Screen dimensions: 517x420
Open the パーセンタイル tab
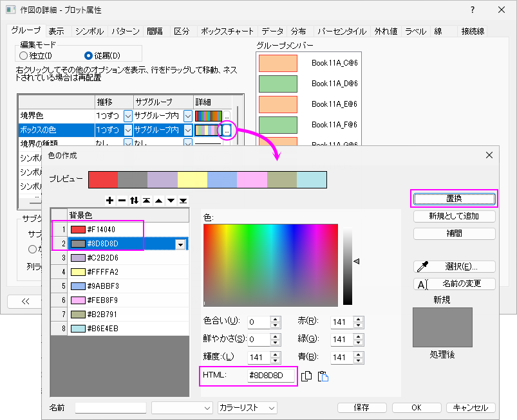[342, 32]
